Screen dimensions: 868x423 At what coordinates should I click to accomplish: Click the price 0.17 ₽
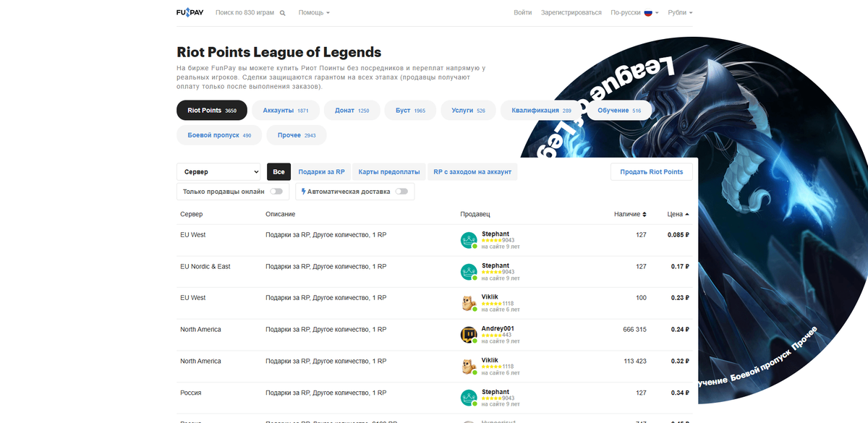click(681, 267)
